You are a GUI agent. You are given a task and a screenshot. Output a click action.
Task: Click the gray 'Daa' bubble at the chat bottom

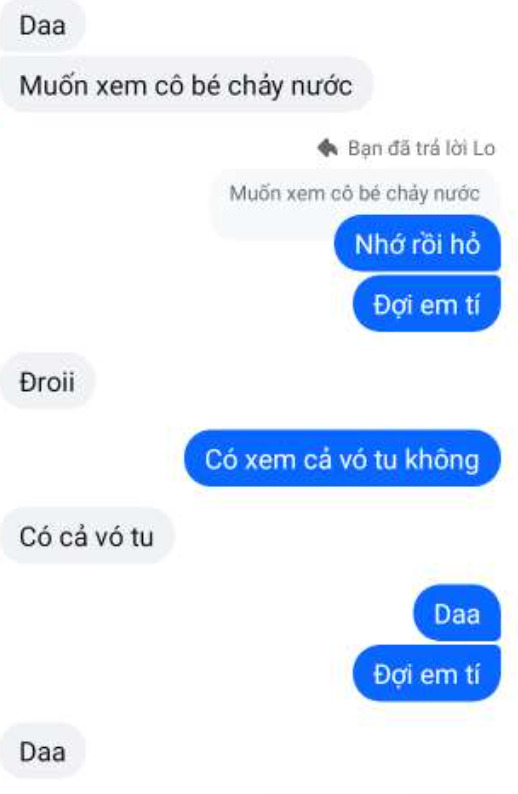click(x=43, y=751)
